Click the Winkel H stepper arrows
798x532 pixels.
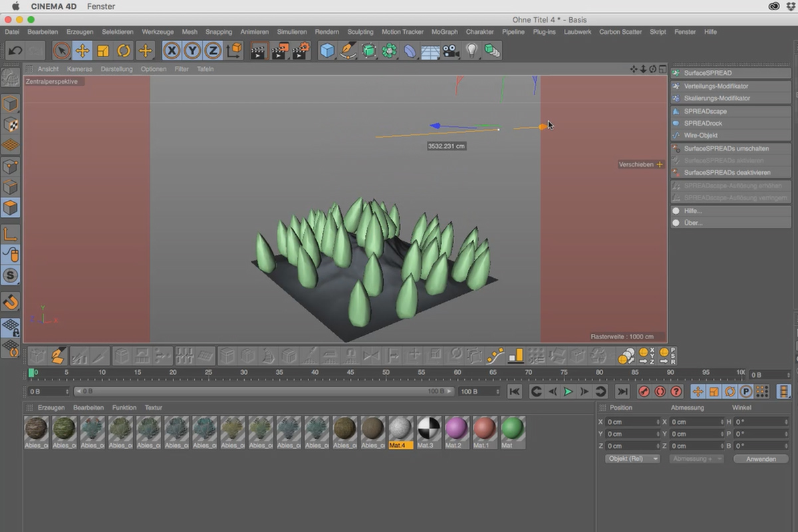786,422
